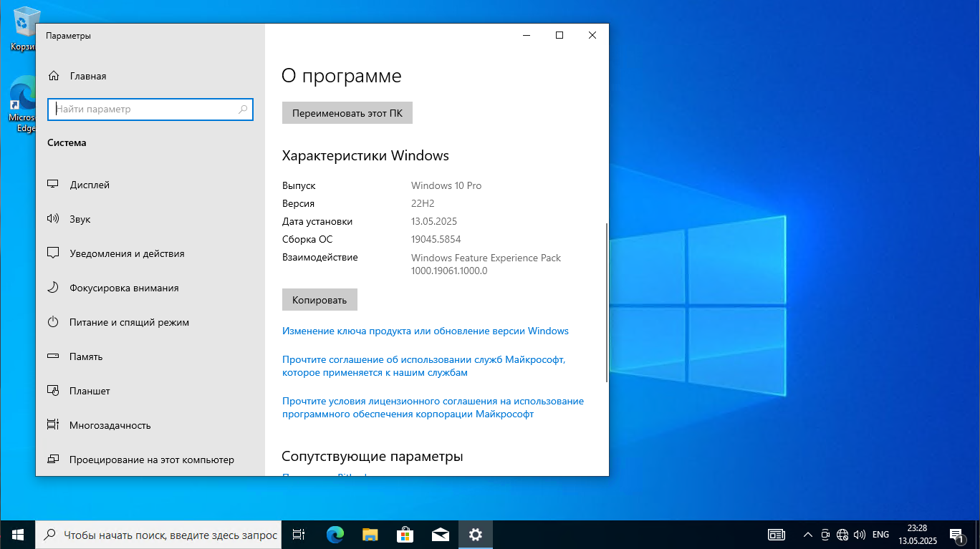Click the Выпуск label
The image size is (980, 549).
(299, 185)
